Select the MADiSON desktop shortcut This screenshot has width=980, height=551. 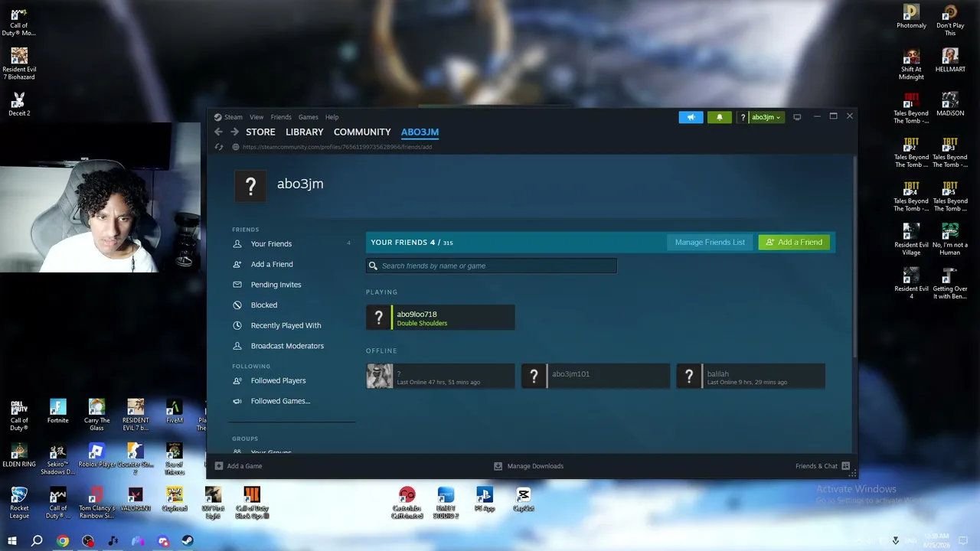point(950,104)
